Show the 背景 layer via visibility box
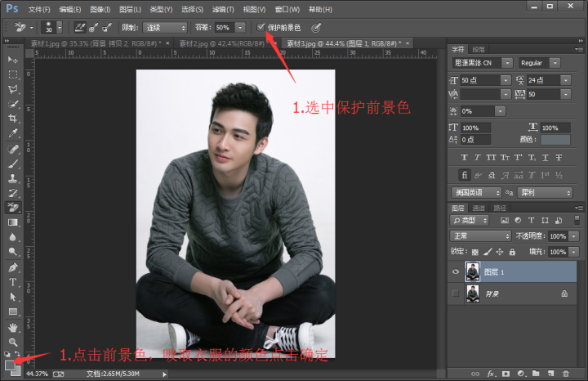The image size is (588, 381). 456,292
